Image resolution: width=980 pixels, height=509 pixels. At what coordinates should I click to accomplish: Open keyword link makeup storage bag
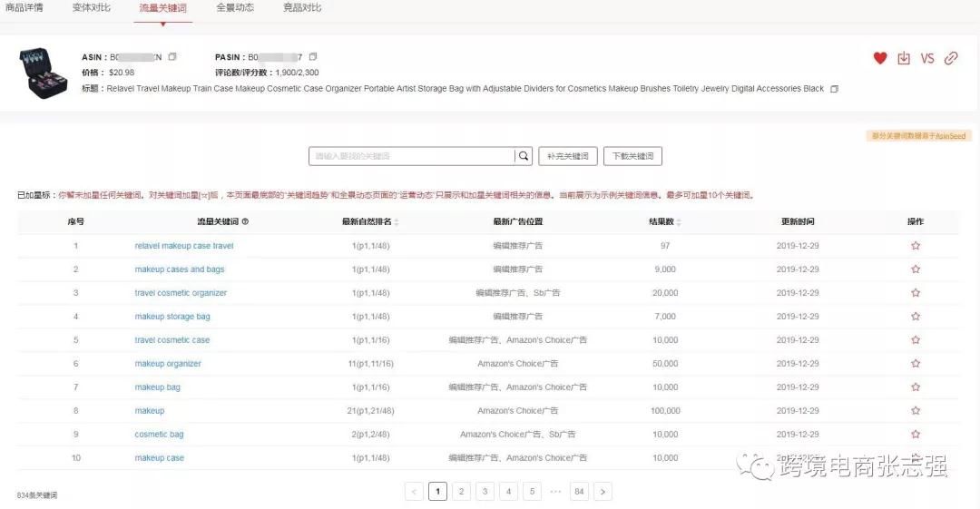172,317
